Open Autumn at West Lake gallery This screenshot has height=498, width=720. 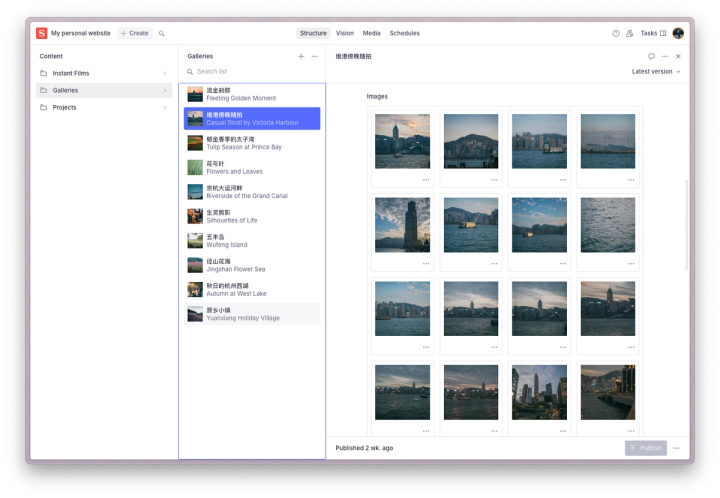(252, 290)
